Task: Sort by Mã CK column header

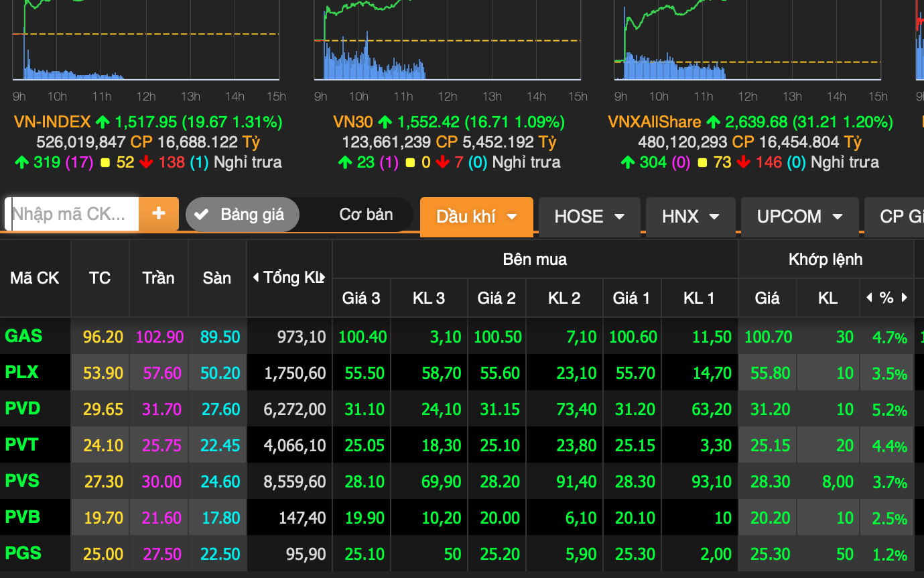Action: pyautogui.click(x=35, y=278)
